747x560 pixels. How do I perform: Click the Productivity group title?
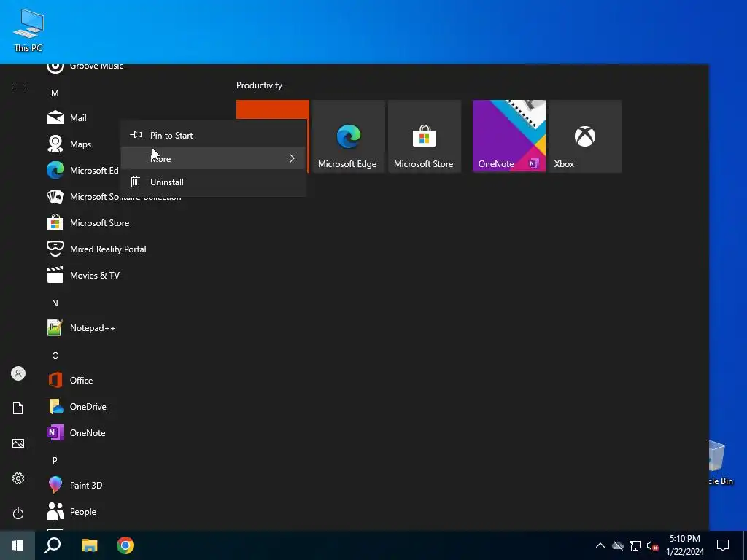click(x=259, y=85)
